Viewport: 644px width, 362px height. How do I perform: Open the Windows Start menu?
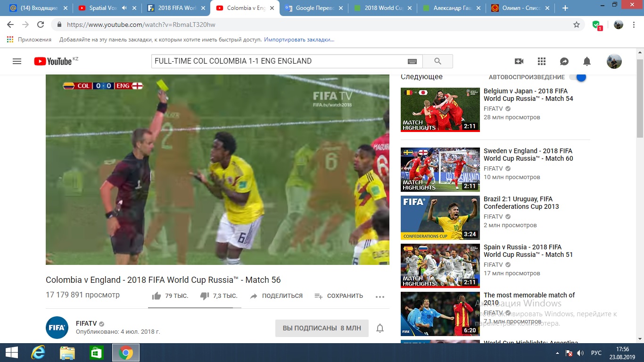tap(11, 352)
